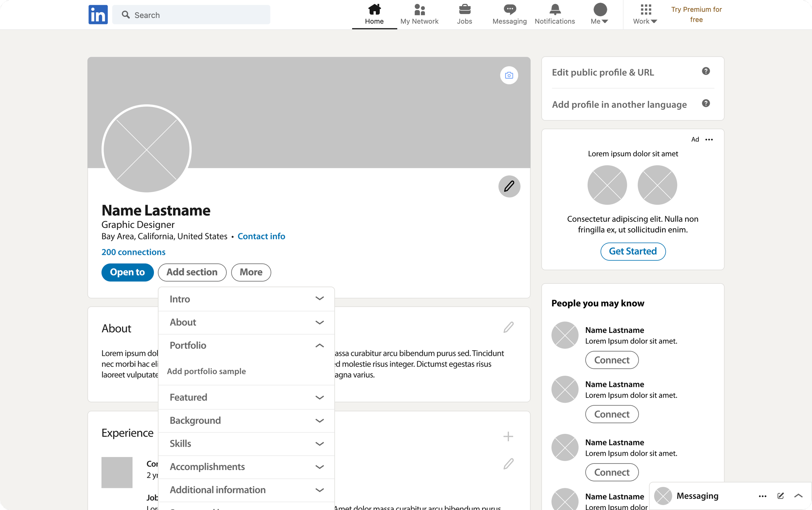
Task: Click help icon beside Edit public profile
Action: (x=706, y=71)
